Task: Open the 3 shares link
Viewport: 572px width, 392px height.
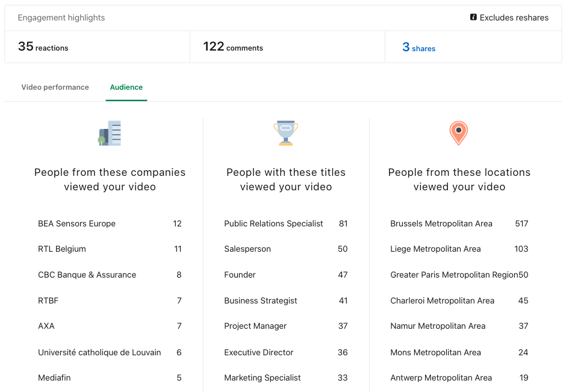Action: [x=419, y=47]
